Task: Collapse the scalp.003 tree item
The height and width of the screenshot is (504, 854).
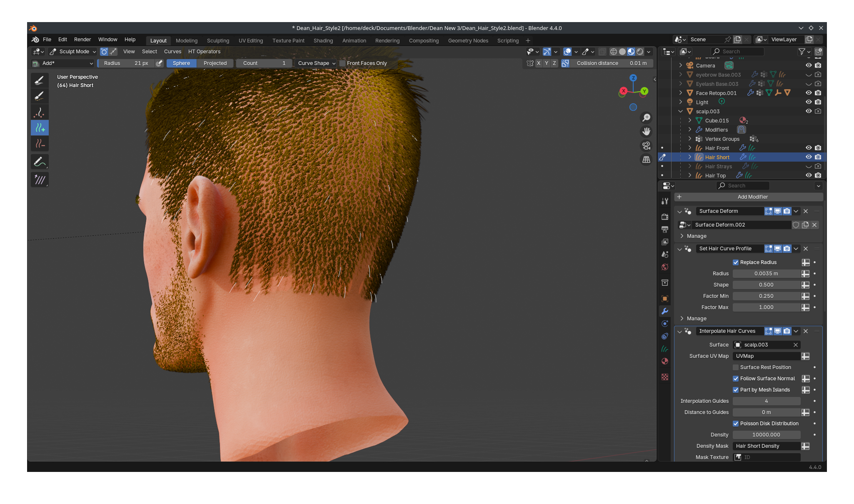Action: click(x=681, y=111)
